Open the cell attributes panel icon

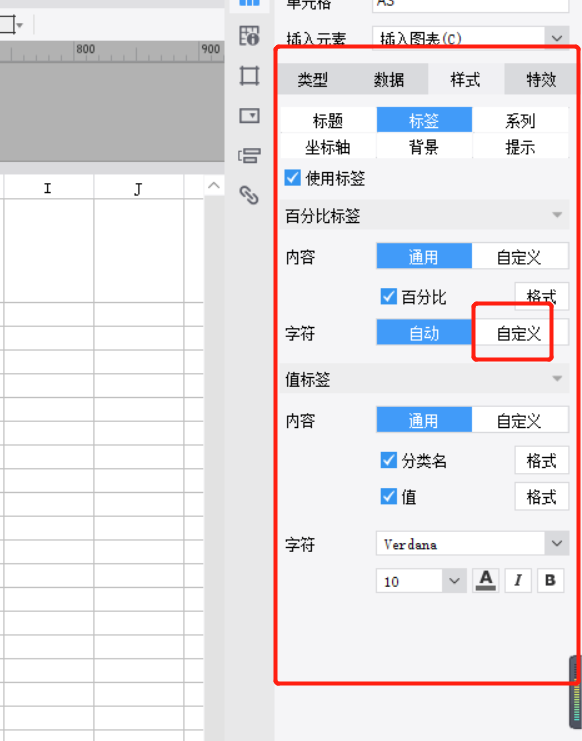point(249,35)
